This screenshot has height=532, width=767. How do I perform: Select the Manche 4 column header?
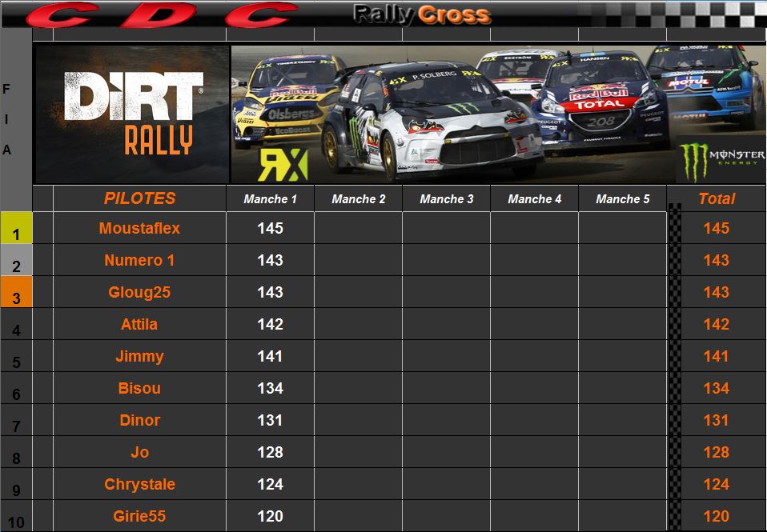click(x=534, y=199)
